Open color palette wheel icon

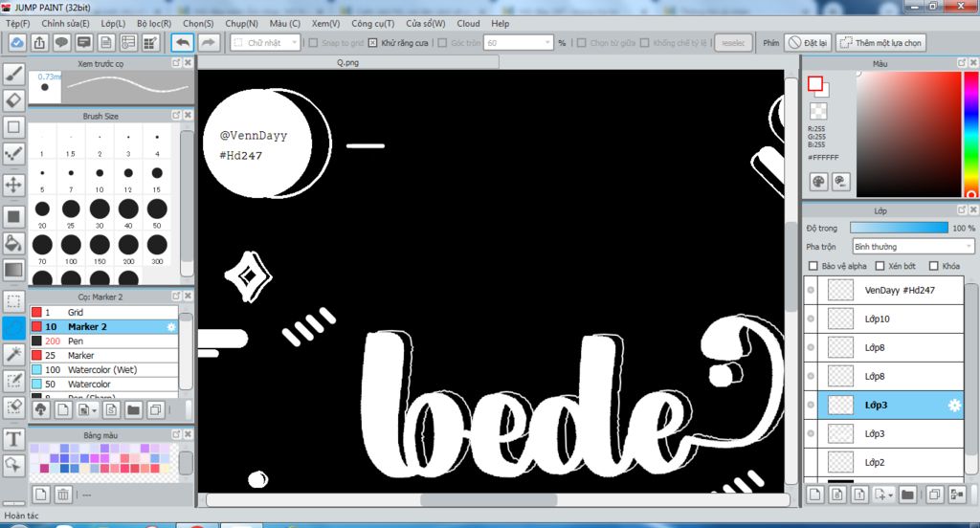click(x=818, y=182)
